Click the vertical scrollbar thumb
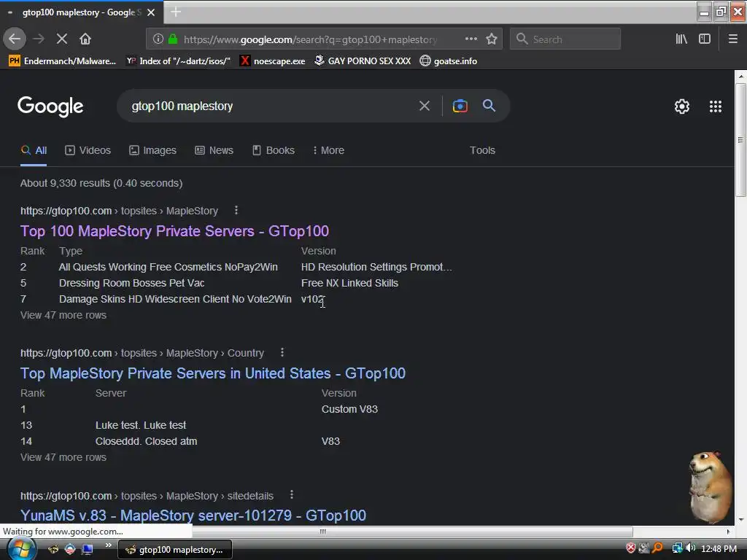The height and width of the screenshot is (560, 747). [x=740, y=139]
